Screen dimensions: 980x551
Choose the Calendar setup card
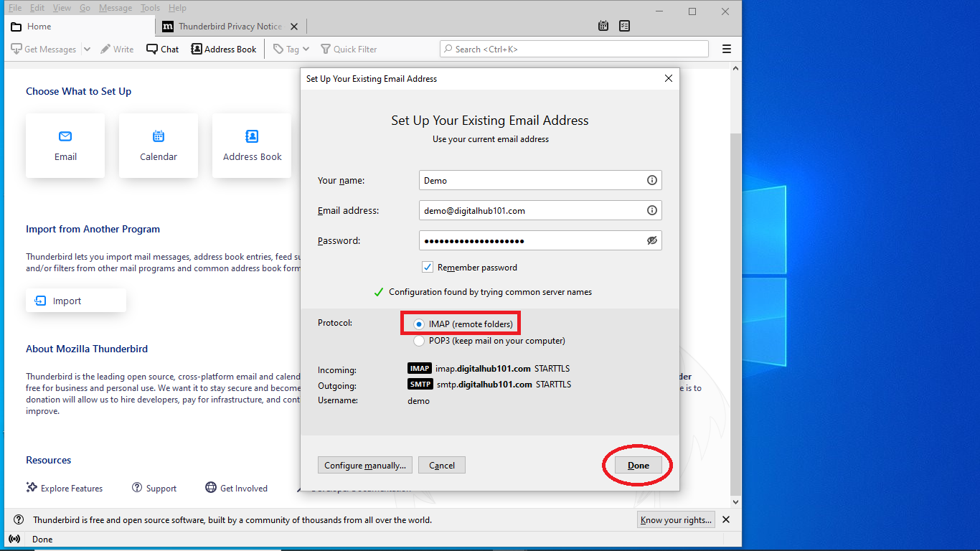159,146
